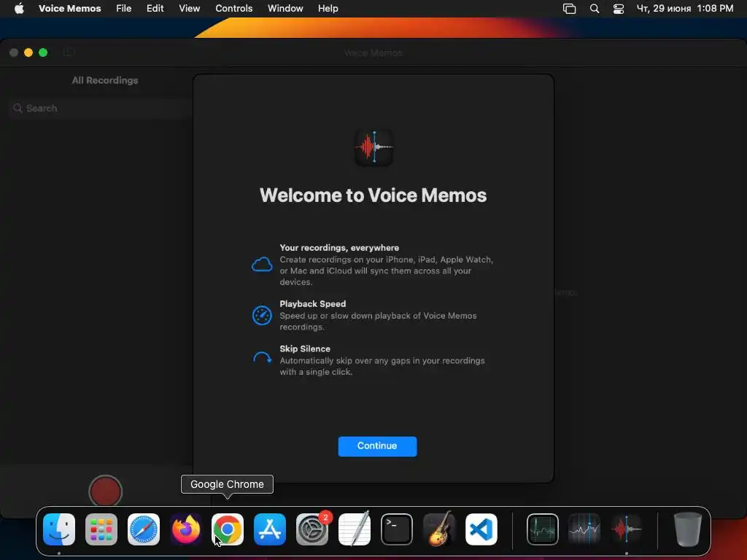Start recording with the red record button
This screenshot has width=747, height=560.
tap(105, 491)
